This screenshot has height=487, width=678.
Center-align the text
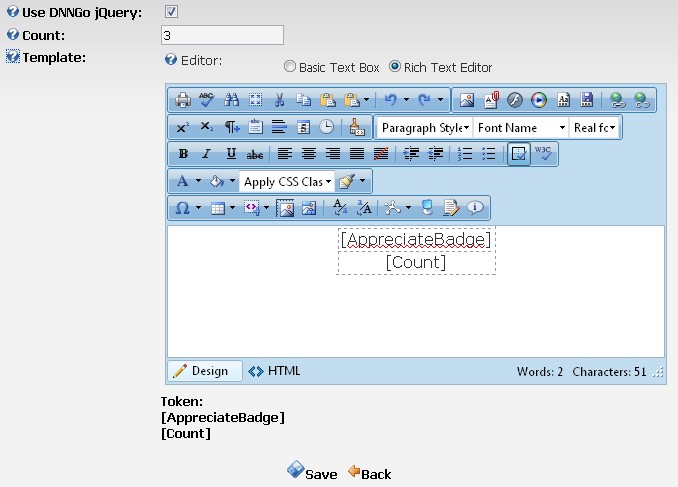pos(309,154)
